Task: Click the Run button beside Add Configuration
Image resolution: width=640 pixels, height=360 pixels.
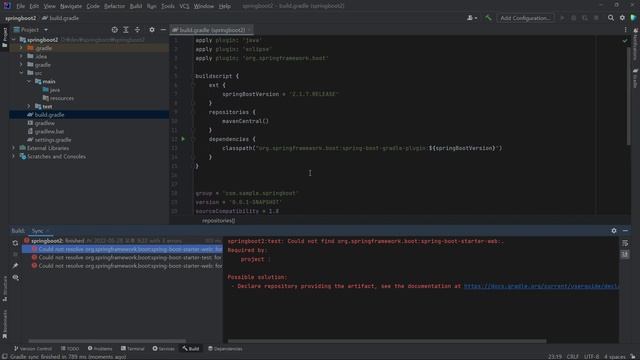Action: (562, 18)
